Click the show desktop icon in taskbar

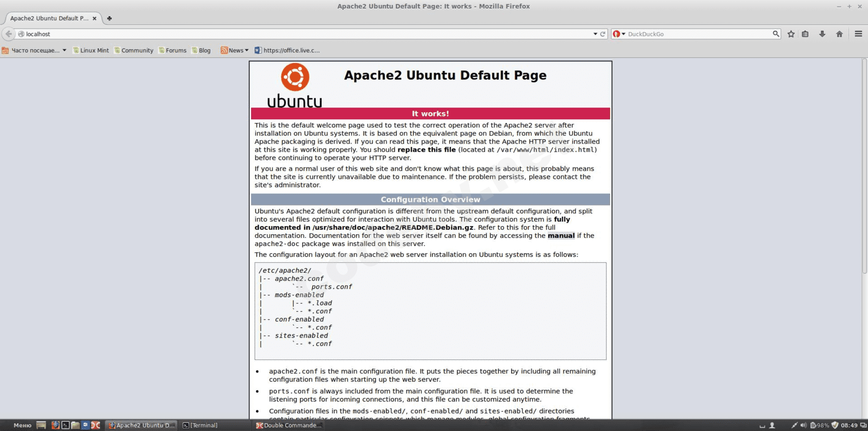click(x=41, y=426)
